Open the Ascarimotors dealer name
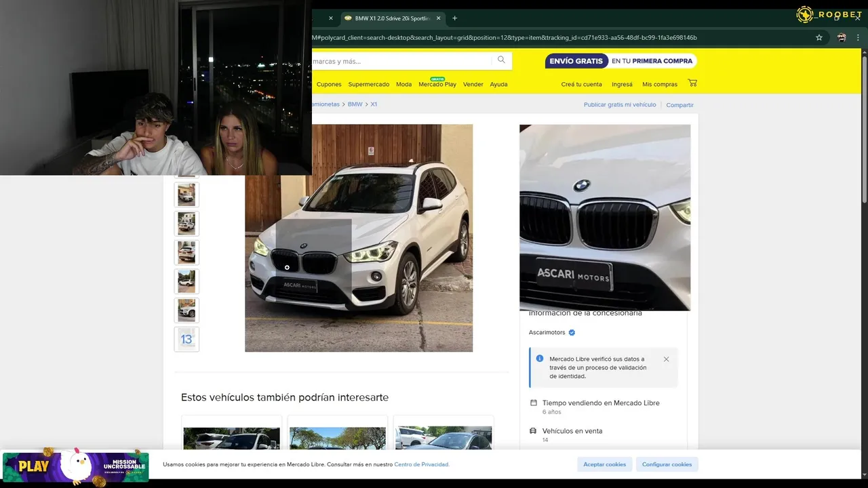The width and height of the screenshot is (868, 488). [547, 333]
